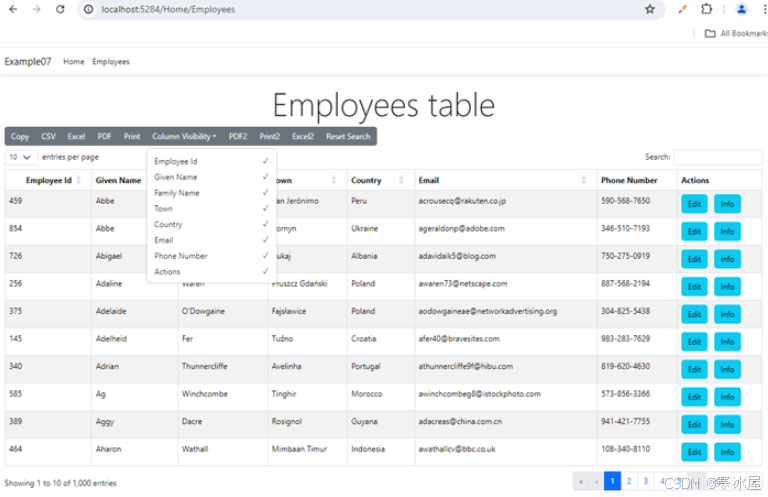Edit employee 459 Abbe
The height and width of the screenshot is (497, 768).
[694, 204]
